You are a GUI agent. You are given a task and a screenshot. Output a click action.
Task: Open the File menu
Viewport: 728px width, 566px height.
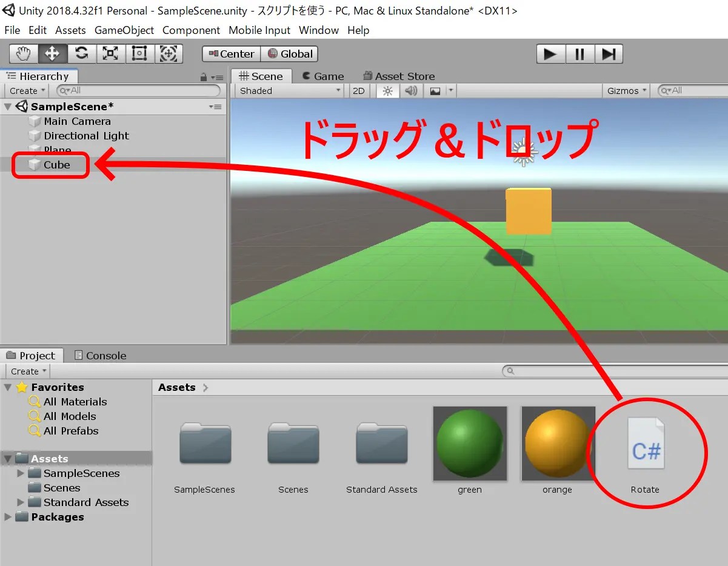click(x=12, y=30)
